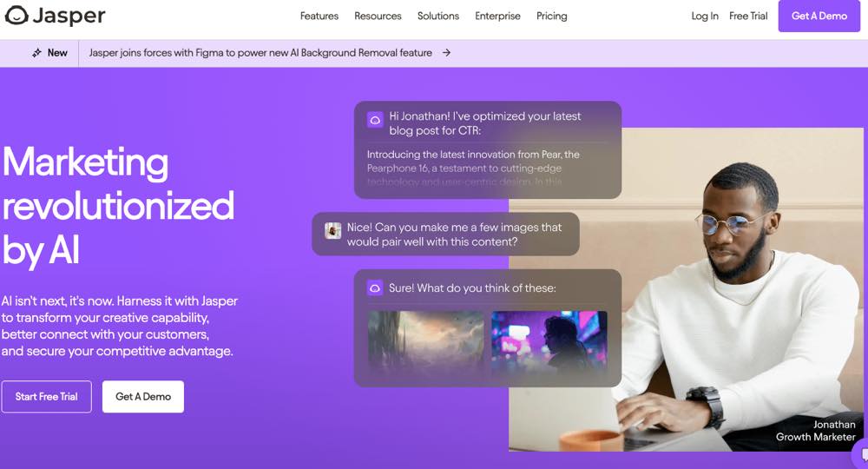Viewport: 868px width, 469px height.
Task: Go to Enterprise page
Action: point(497,16)
